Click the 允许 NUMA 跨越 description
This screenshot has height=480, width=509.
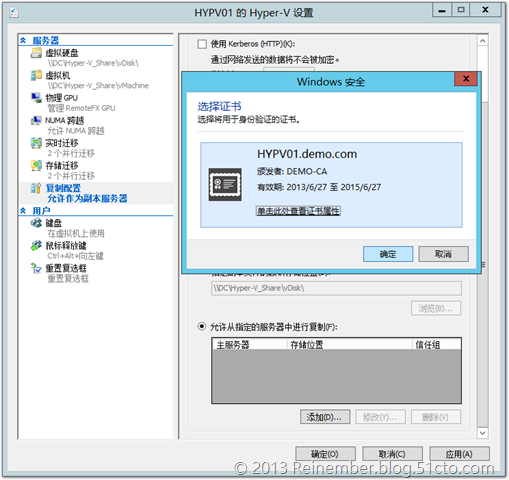coord(76,131)
